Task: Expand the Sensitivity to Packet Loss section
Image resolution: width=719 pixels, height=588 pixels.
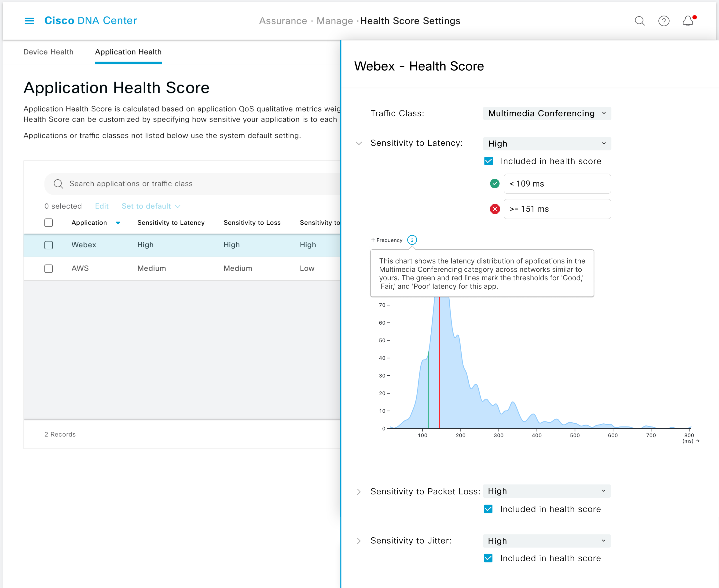Action: click(x=359, y=492)
